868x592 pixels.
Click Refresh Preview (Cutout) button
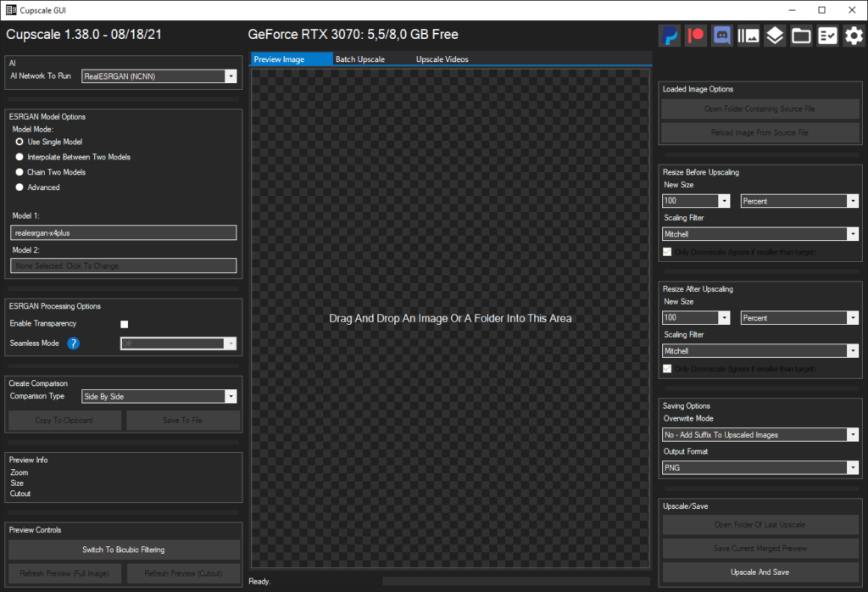pyautogui.click(x=183, y=573)
